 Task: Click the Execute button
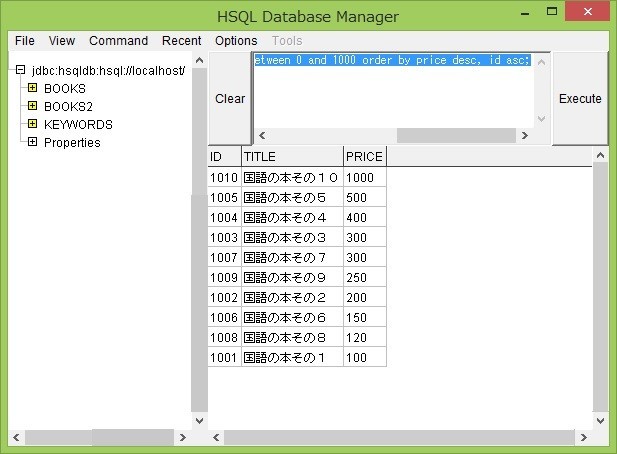[x=580, y=98]
